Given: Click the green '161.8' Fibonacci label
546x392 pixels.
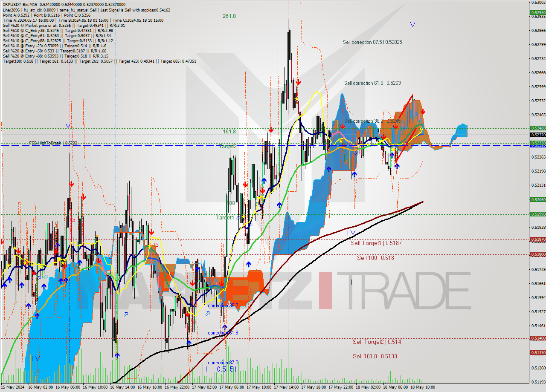Looking at the screenshot, I should (229, 132).
